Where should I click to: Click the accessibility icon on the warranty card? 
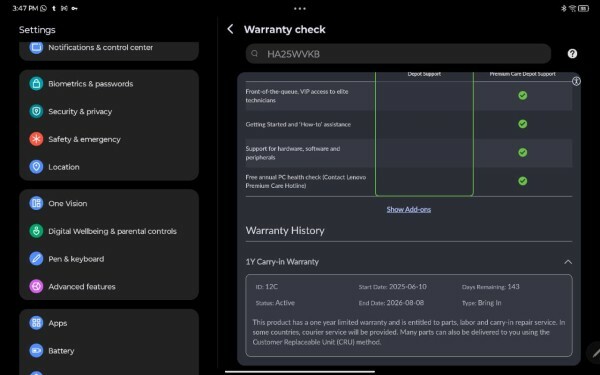point(576,81)
